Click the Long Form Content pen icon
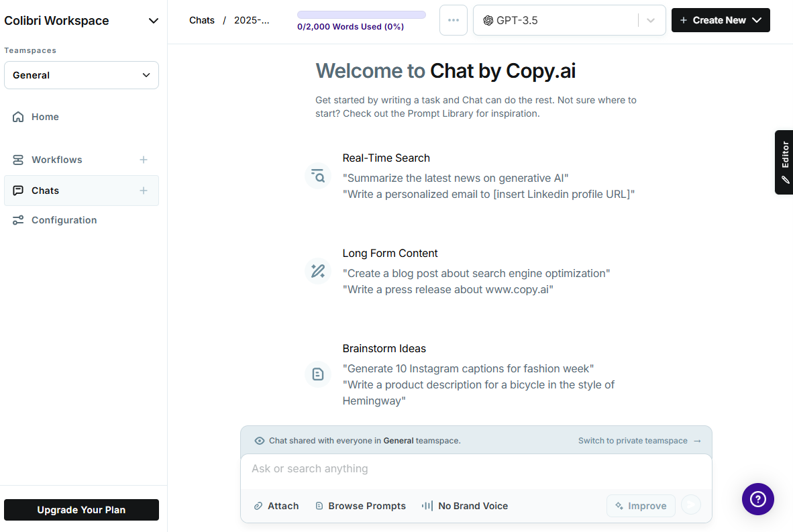This screenshot has height=532, width=793. [318, 271]
